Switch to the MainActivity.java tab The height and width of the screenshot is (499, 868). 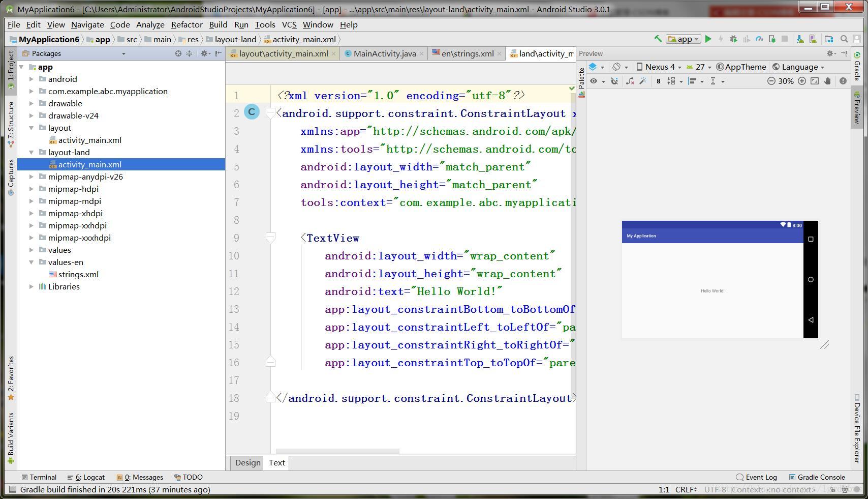[x=384, y=53]
